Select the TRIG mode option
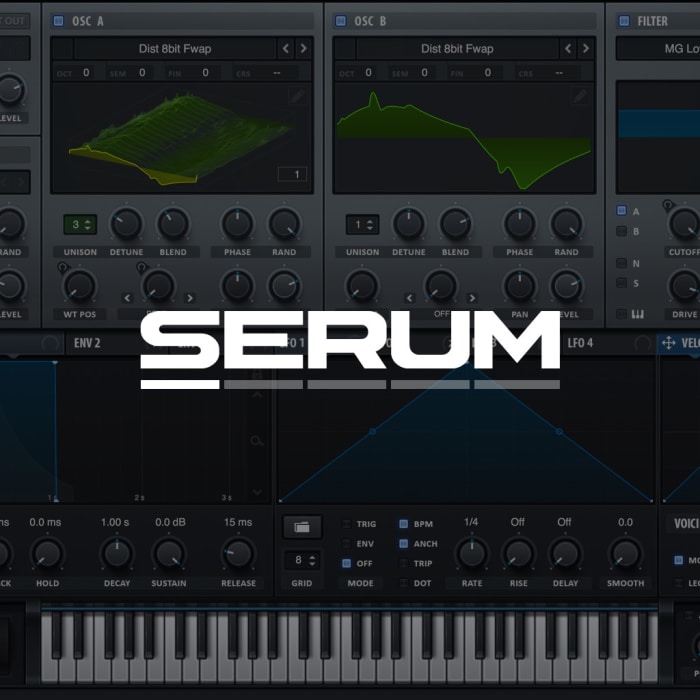The image size is (700, 700). coord(347,524)
